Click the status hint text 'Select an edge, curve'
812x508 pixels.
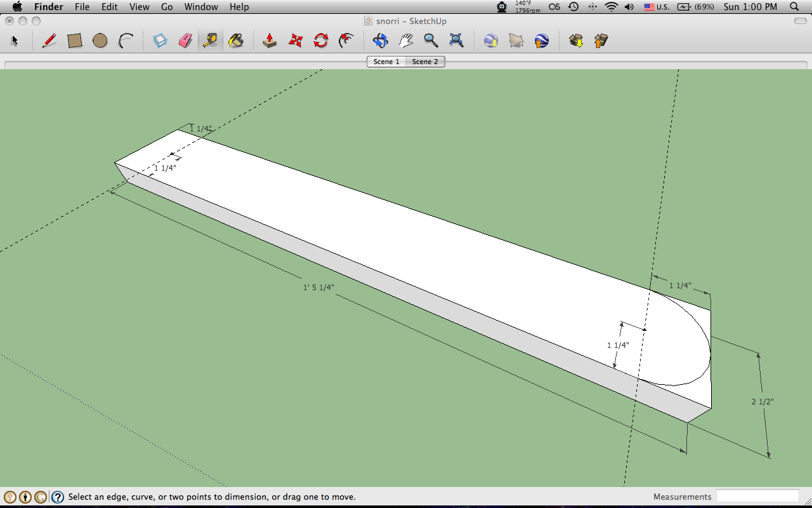click(212, 497)
